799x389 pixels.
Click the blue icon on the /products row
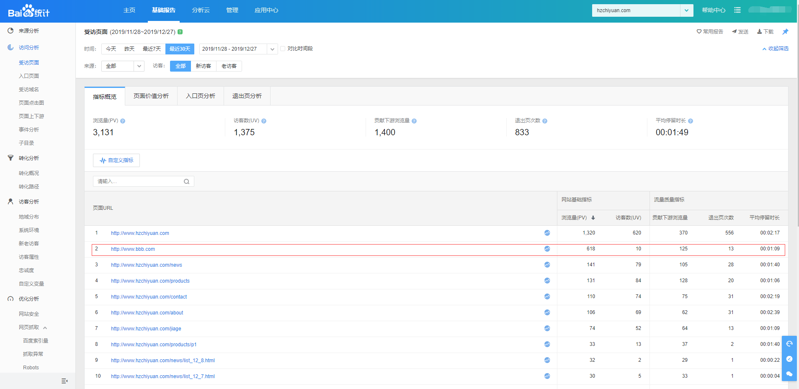pos(547,280)
